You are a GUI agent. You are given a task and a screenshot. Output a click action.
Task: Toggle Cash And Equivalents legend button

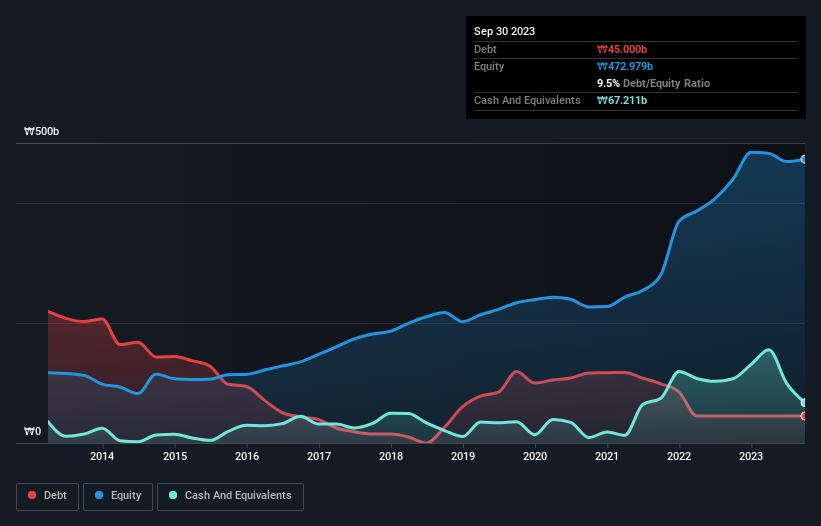coord(230,496)
